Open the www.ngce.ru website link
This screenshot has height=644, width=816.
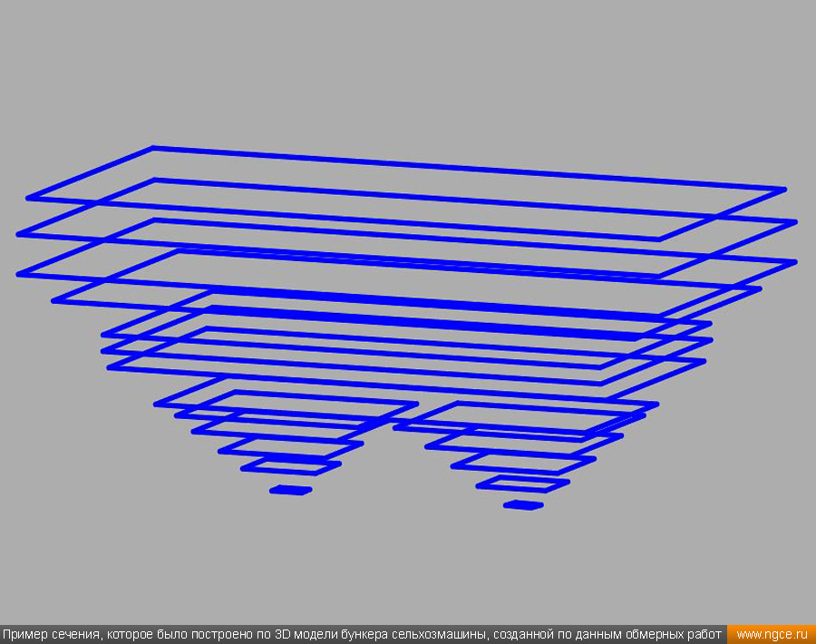tap(771, 634)
